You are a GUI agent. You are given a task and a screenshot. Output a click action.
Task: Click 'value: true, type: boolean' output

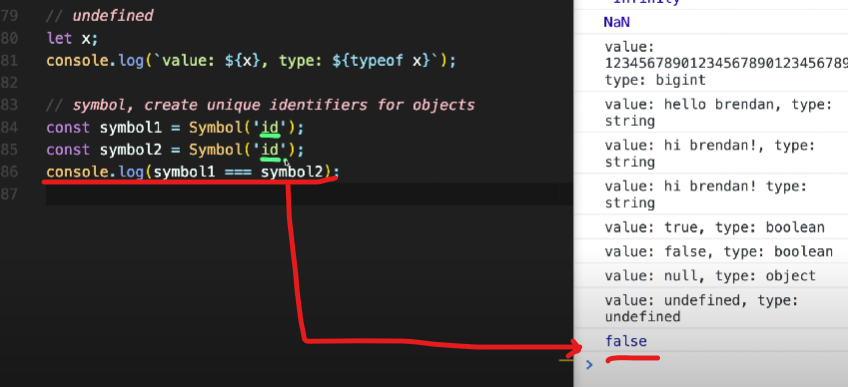[714, 228]
